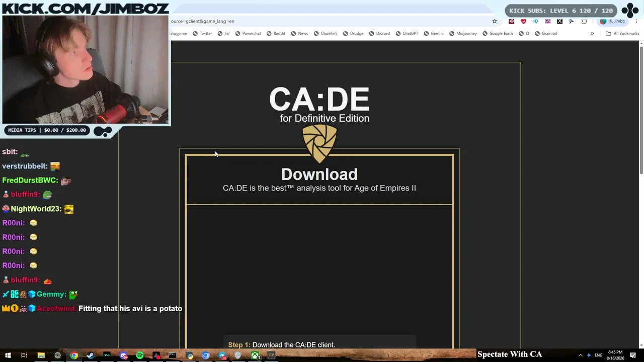Open the purple eye extension
This screenshot has width=644, height=362.
coord(547,21)
